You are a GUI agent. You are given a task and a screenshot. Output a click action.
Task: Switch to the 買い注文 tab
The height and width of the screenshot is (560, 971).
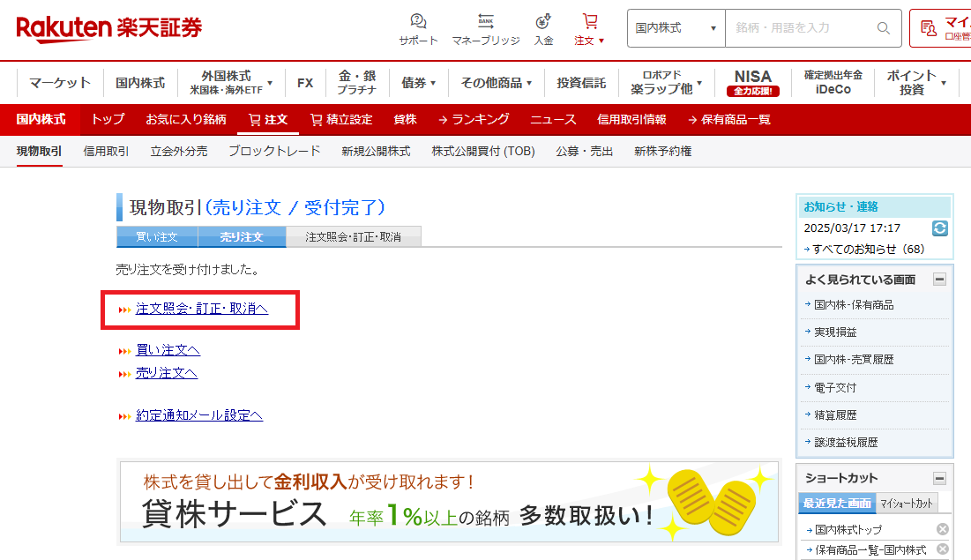(157, 237)
